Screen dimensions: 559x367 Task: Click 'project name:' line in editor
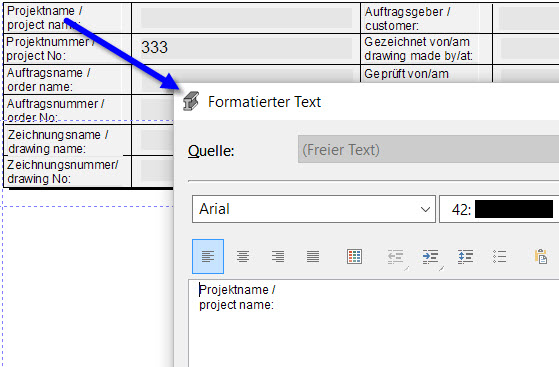236,305
